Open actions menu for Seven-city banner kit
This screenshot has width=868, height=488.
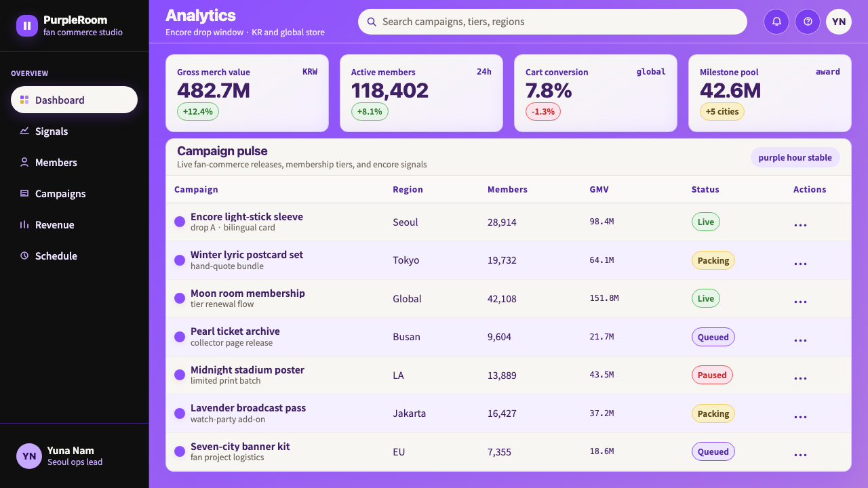pos(800,455)
